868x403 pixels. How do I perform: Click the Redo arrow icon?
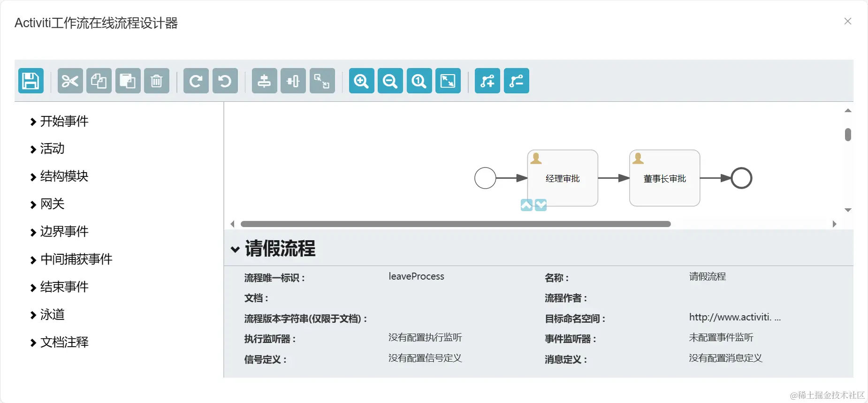pyautogui.click(x=196, y=81)
